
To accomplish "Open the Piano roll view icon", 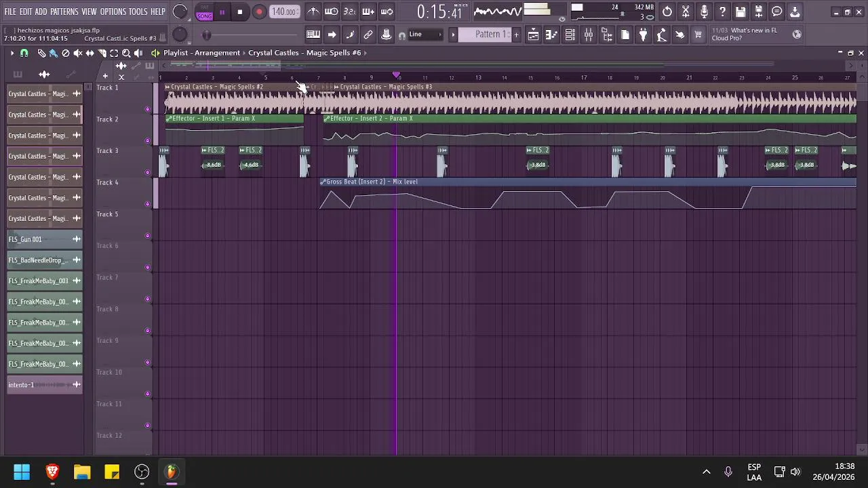I will (552, 35).
